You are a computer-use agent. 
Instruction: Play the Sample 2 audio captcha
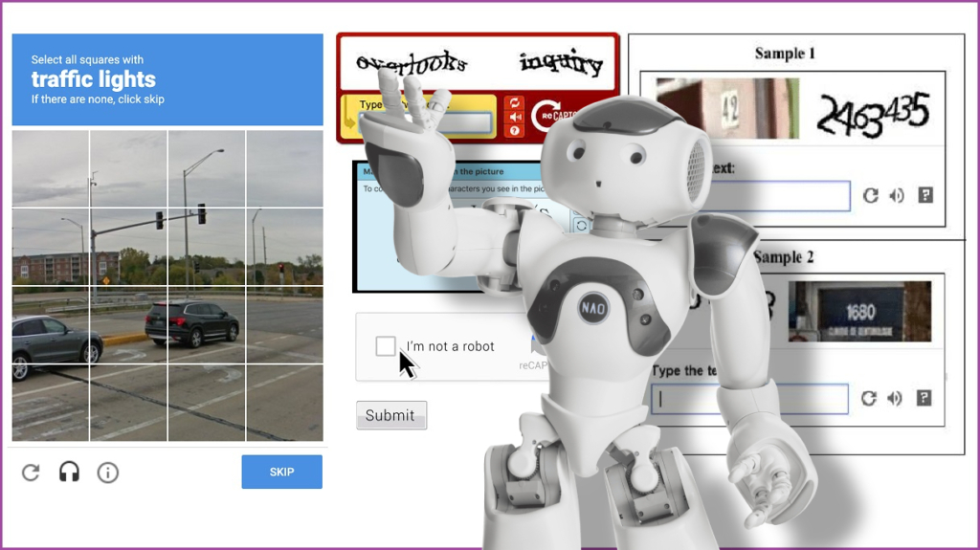(x=897, y=398)
